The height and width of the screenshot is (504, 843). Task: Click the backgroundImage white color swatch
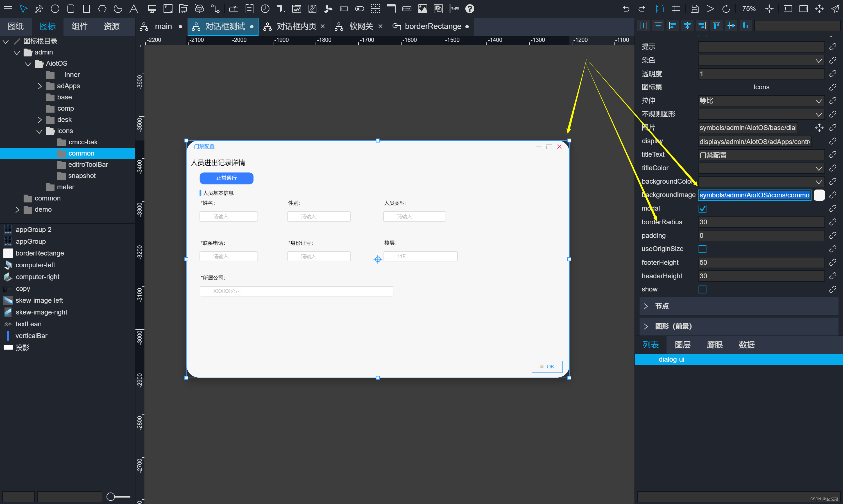pos(819,195)
